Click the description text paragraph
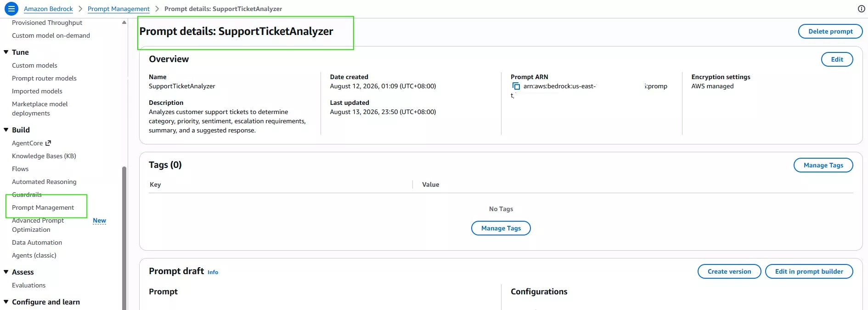The width and height of the screenshot is (868, 310). 227,121
